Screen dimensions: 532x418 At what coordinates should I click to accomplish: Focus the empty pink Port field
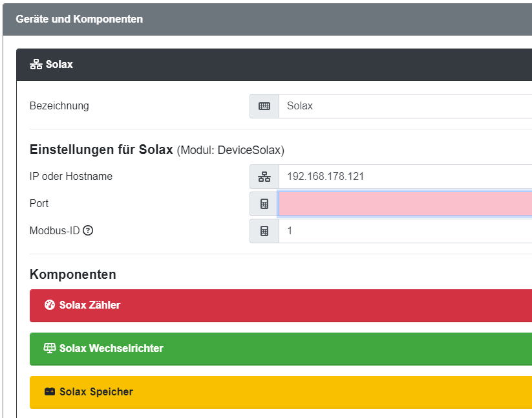click(405, 204)
